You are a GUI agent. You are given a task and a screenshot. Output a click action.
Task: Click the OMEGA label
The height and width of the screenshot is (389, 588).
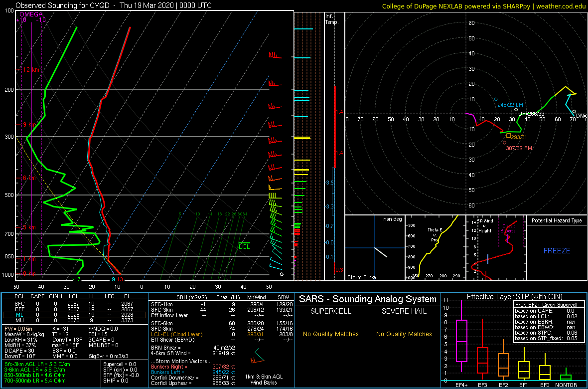tap(31, 14)
